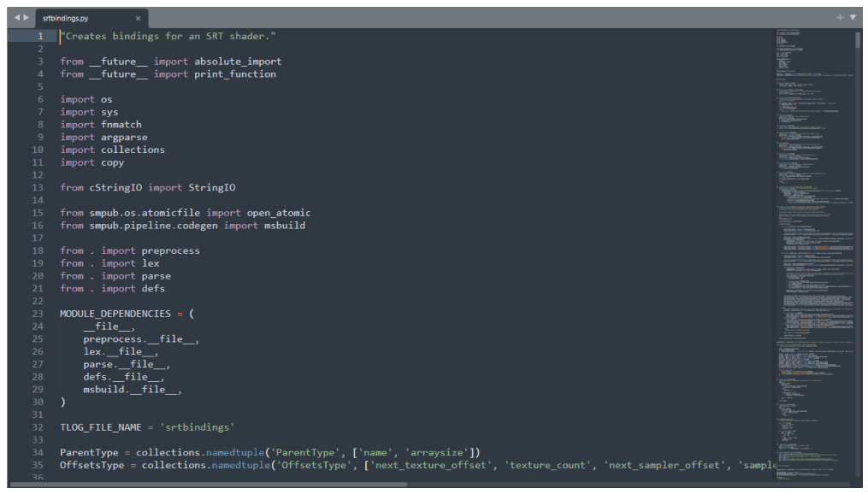Place cursor on absolute_import
The image size is (868, 494).
pyautogui.click(x=238, y=62)
